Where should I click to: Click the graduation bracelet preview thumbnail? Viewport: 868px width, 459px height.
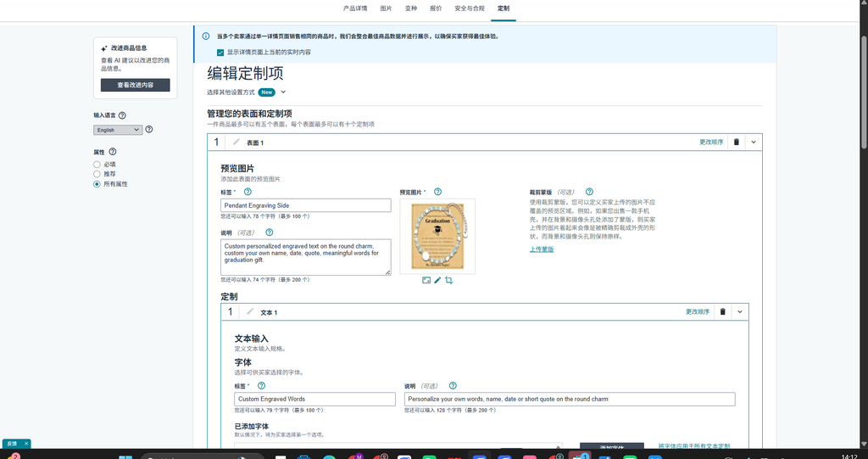click(x=437, y=236)
